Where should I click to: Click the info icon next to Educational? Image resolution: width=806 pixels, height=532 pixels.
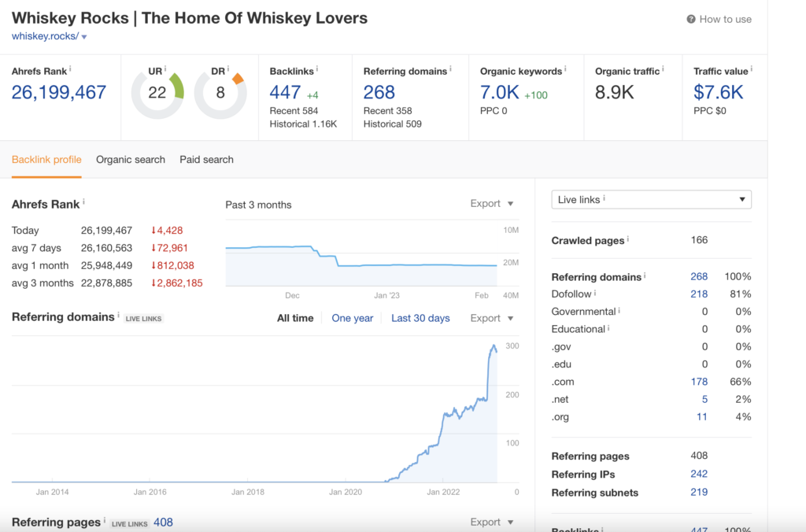point(608,327)
